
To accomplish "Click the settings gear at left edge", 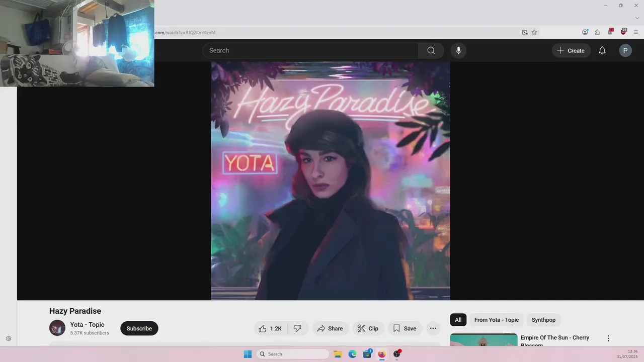I will (9, 339).
